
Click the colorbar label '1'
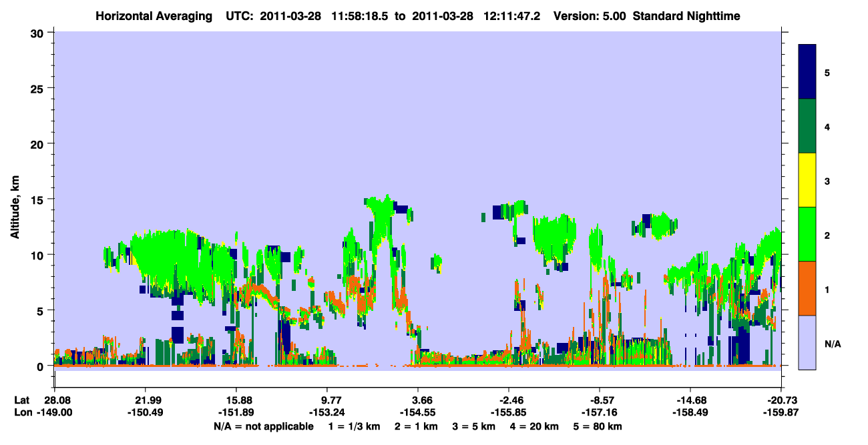pos(827,288)
